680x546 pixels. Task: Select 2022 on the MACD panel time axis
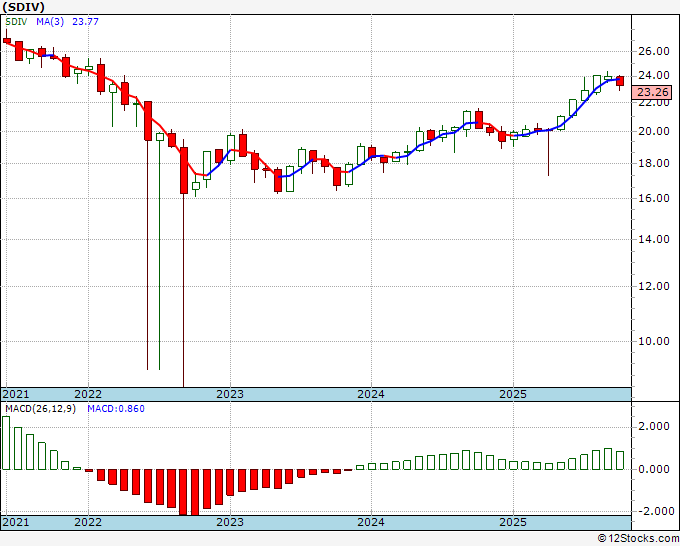(x=88, y=522)
